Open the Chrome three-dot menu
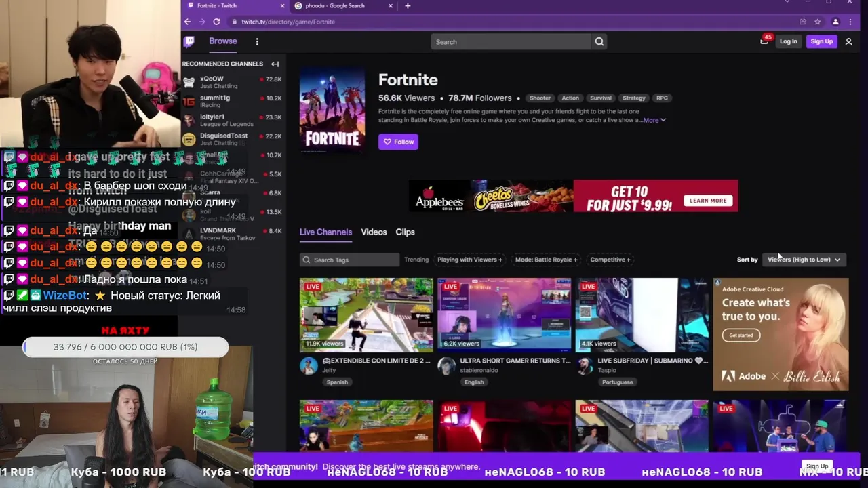 pos(850,22)
